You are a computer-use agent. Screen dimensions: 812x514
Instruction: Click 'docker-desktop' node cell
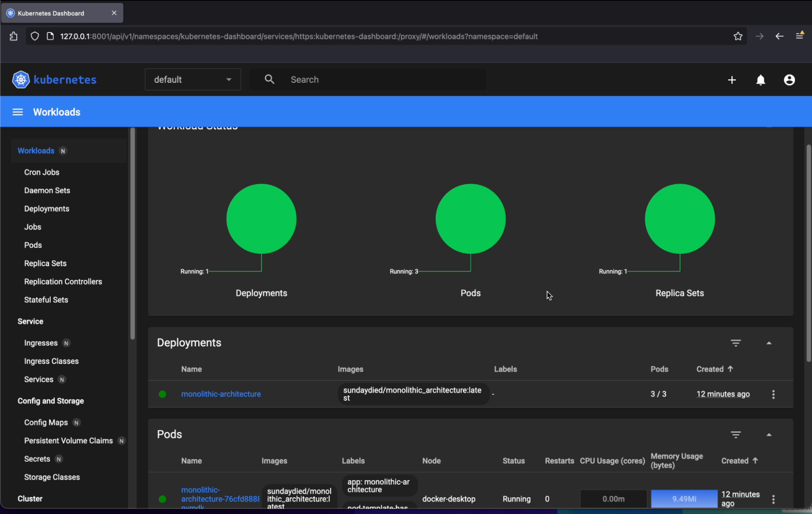tap(448, 499)
